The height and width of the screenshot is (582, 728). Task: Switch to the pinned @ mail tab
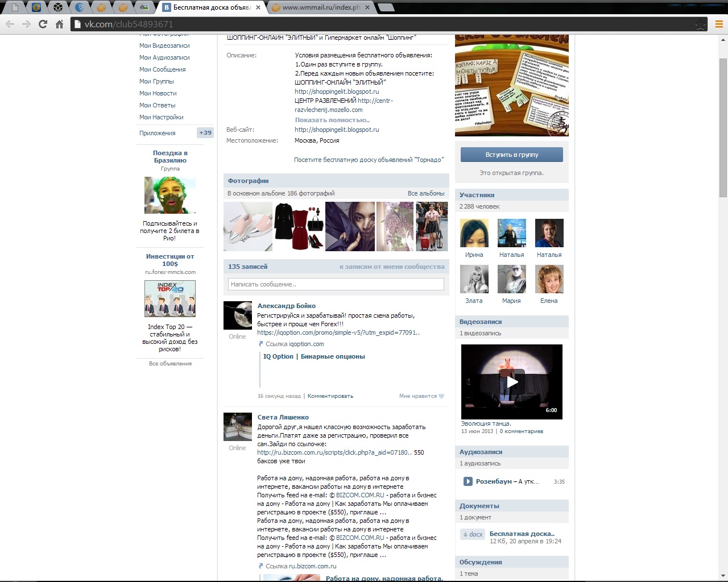click(x=36, y=7)
